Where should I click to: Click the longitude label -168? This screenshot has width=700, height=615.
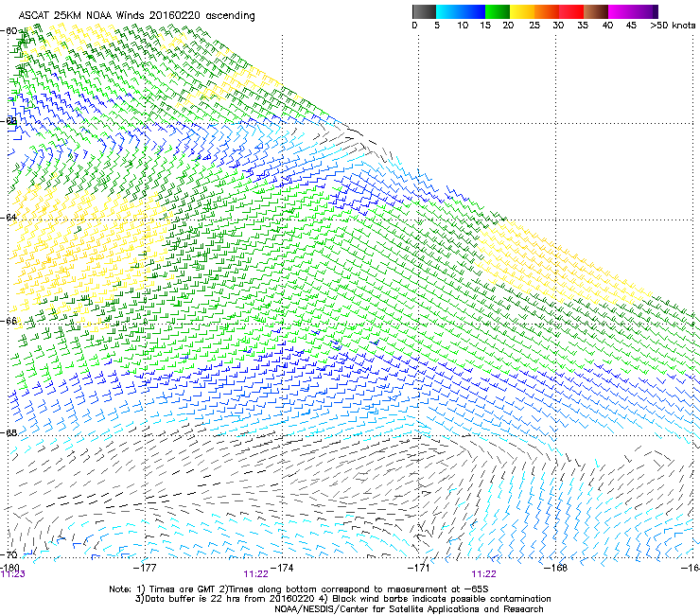tap(556, 568)
